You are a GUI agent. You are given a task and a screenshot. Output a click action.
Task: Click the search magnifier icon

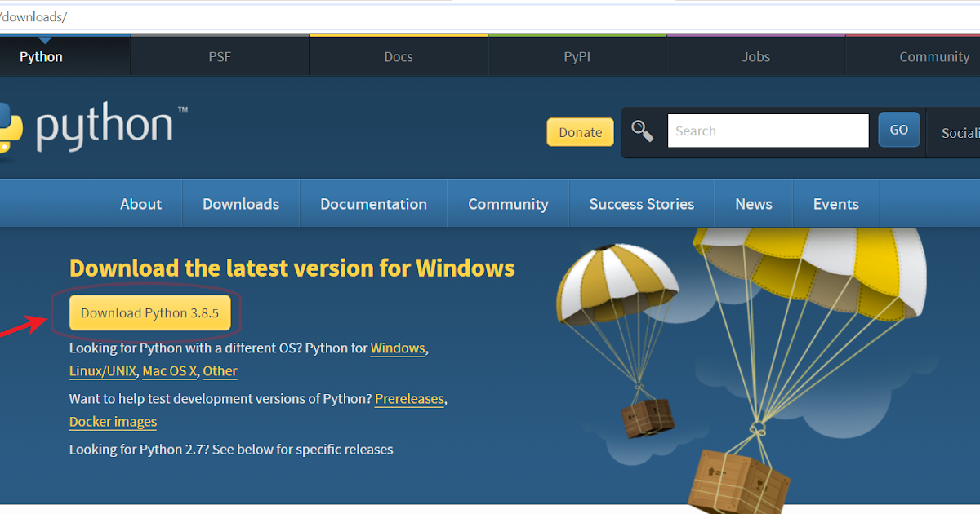pyautogui.click(x=644, y=131)
